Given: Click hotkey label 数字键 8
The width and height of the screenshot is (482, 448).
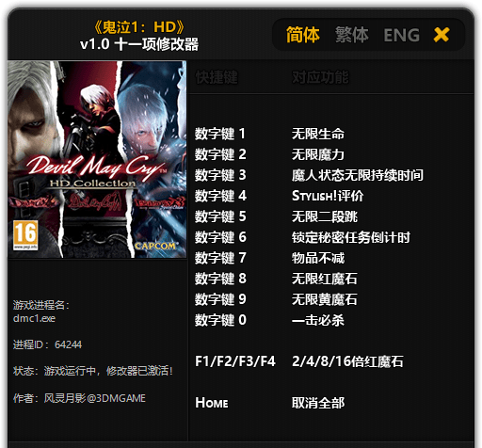Looking at the screenshot, I should pos(220,279).
